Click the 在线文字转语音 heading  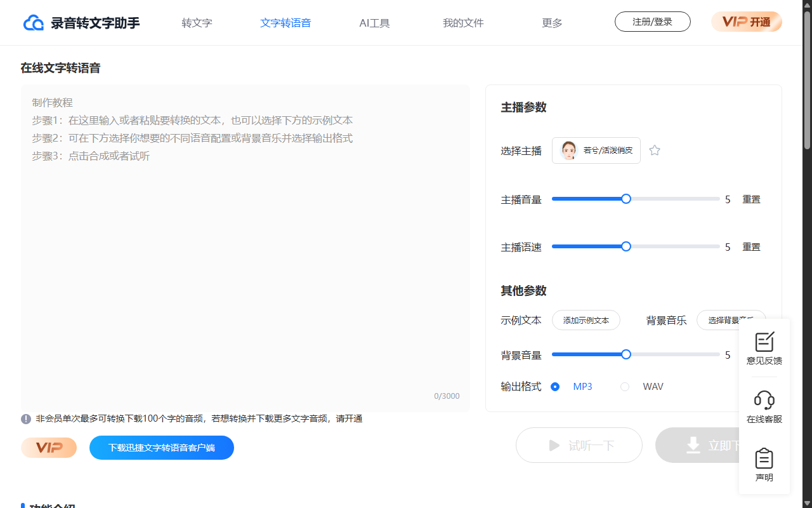(x=60, y=68)
